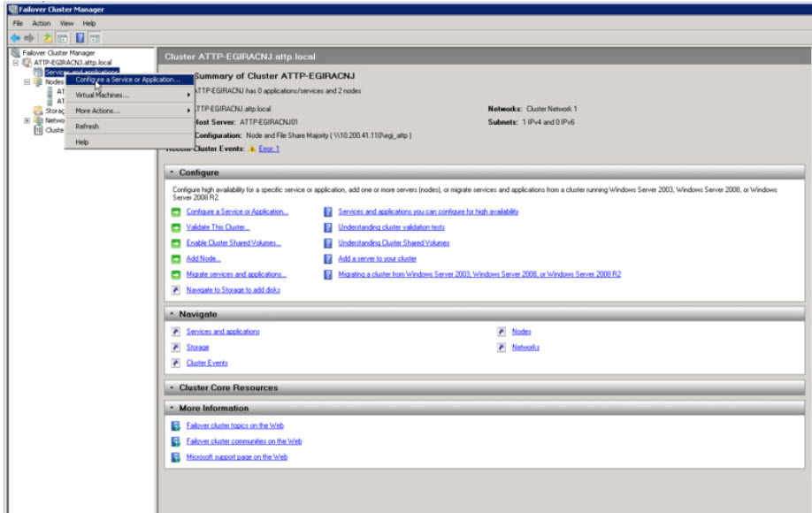This screenshot has width=812, height=513.
Task: Choose Configure a Service or Application in context menu
Action: pos(129,80)
